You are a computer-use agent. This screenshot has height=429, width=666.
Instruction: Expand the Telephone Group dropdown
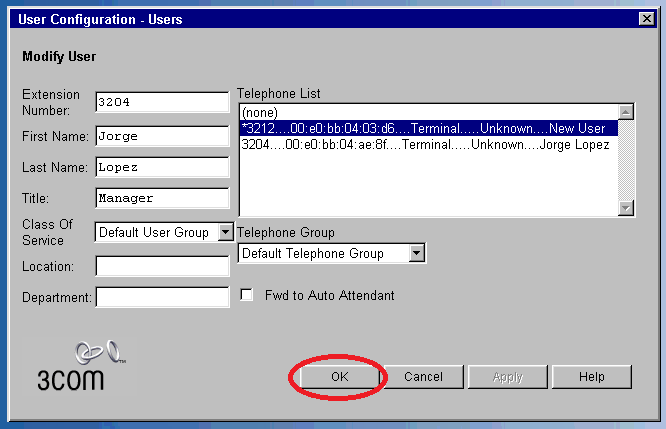coord(417,254)
